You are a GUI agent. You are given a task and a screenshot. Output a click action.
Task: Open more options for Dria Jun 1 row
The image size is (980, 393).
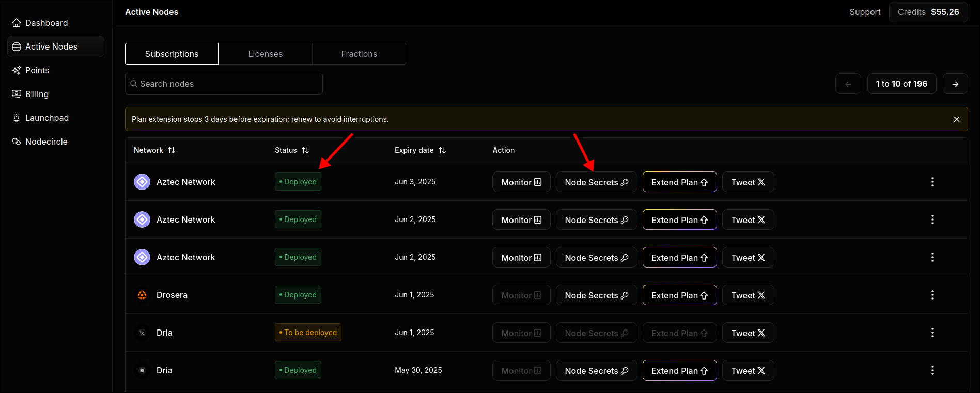[932, 333]
